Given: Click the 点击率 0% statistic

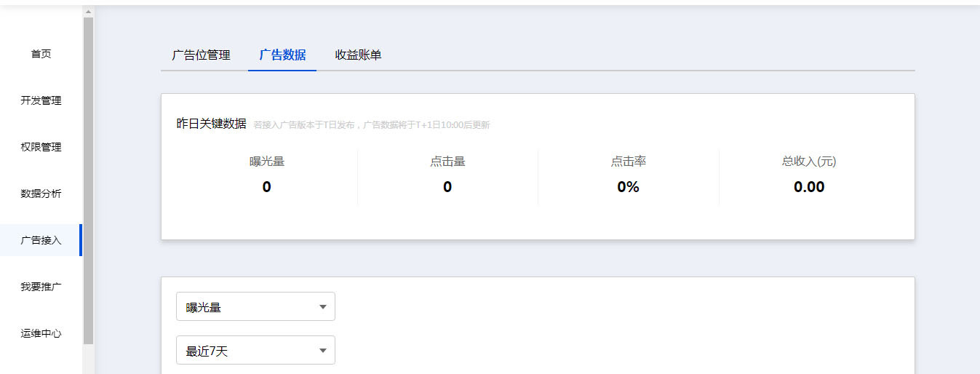Looking at the screenshot, I should [x=628, y=187].
